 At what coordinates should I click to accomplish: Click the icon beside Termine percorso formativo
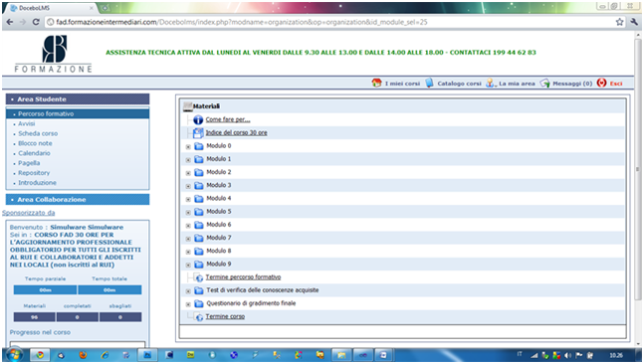tap(199, 277)
